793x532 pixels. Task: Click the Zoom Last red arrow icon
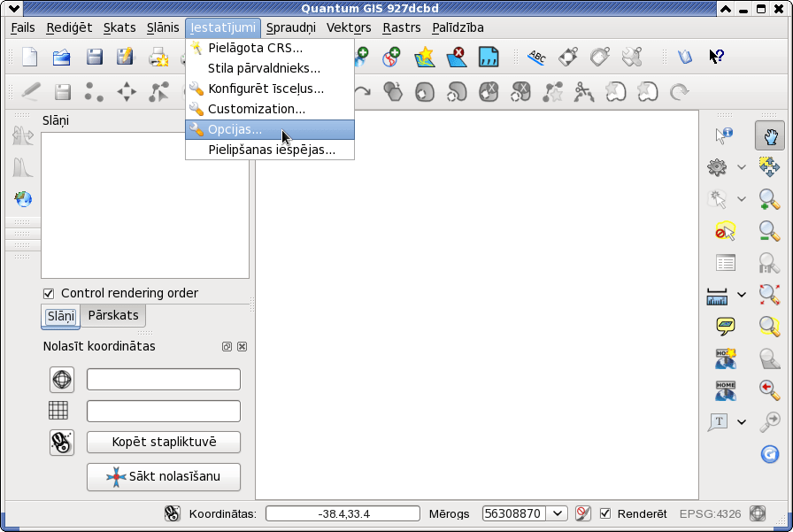pos(769,389)
